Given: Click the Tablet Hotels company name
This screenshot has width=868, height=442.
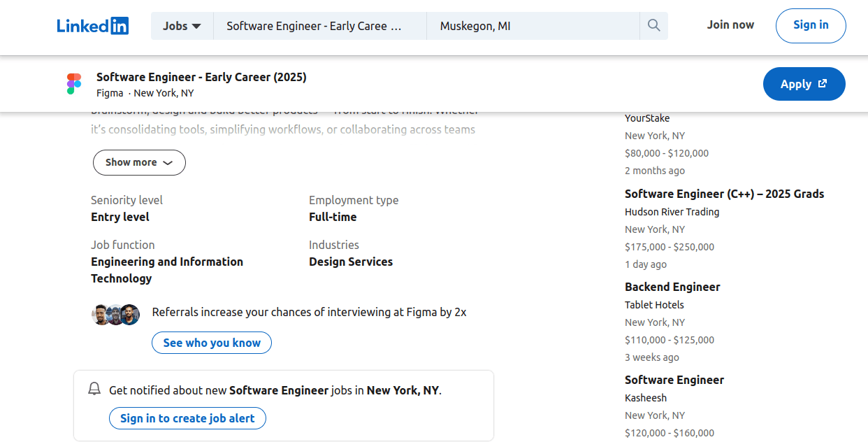Looking at the screenshot, I should 654,305.
